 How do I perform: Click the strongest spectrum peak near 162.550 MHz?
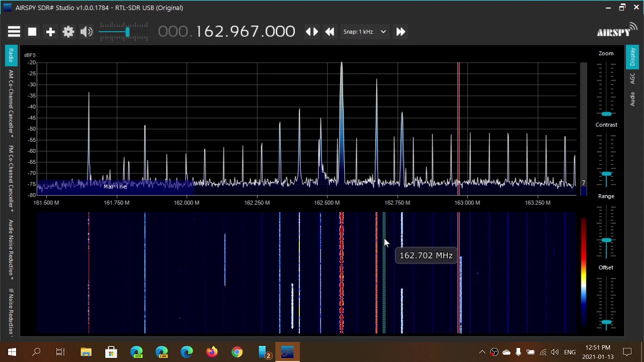pyautogui.click(x=341, y=121)
